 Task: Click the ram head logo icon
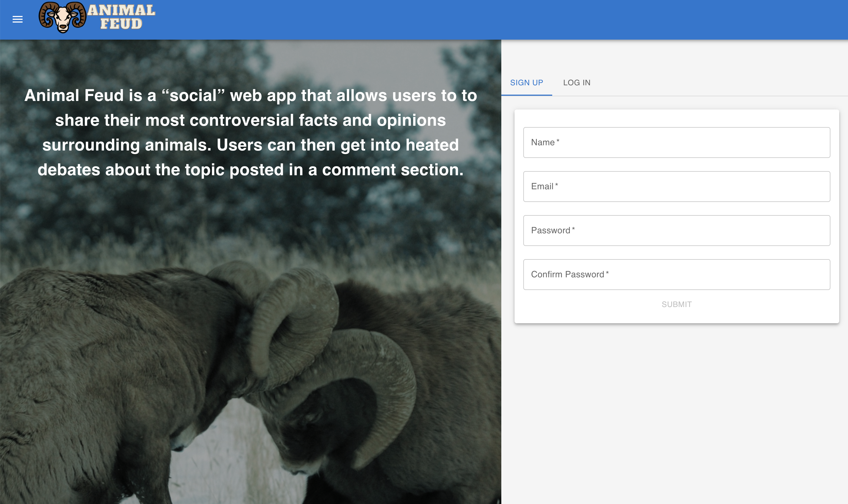[62, 18]
